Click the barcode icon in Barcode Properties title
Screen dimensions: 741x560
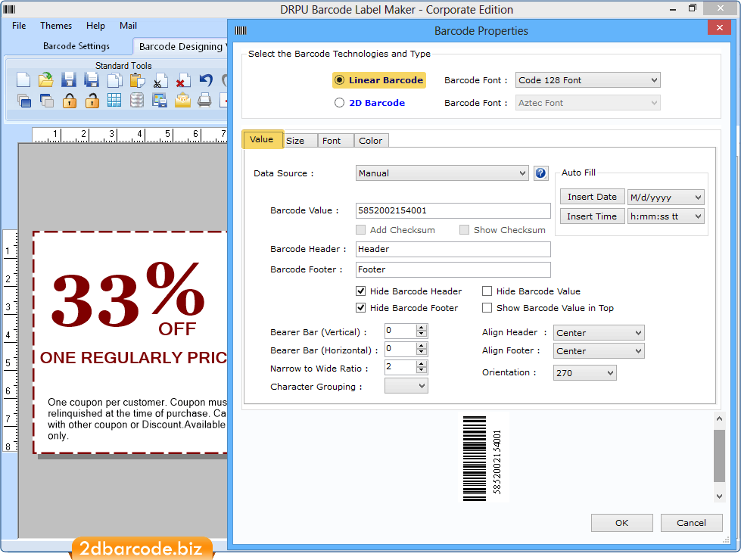pyautogui.click(x=241, y=31)
